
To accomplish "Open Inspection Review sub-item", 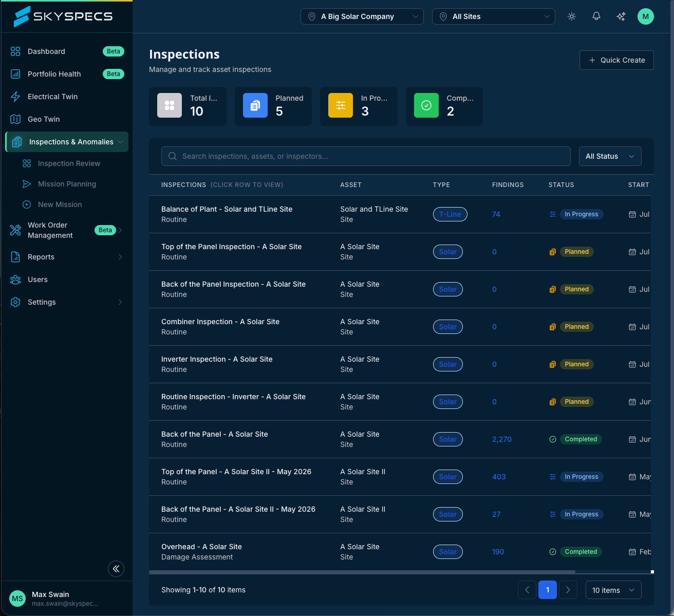I will point(69,163).
